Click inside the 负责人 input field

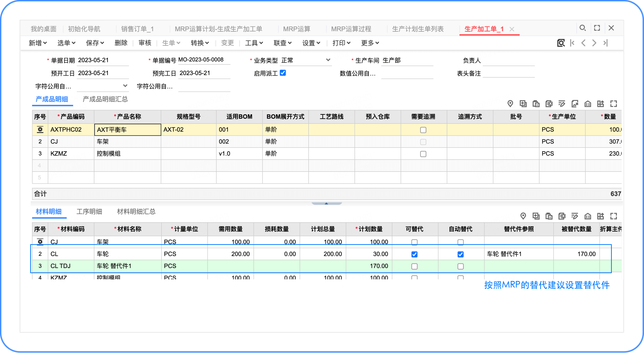point(509,60)
